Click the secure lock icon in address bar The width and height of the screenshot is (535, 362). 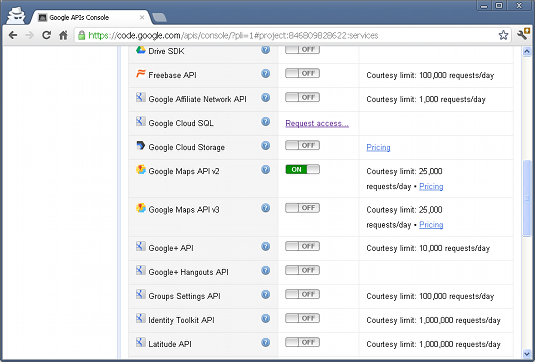(x=81, y=35)
